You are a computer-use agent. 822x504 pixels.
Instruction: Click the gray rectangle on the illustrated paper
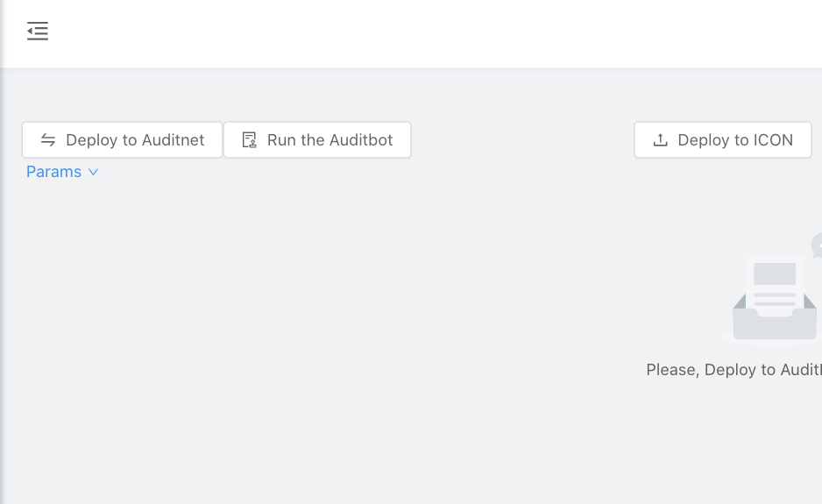[x=775, y=273]
